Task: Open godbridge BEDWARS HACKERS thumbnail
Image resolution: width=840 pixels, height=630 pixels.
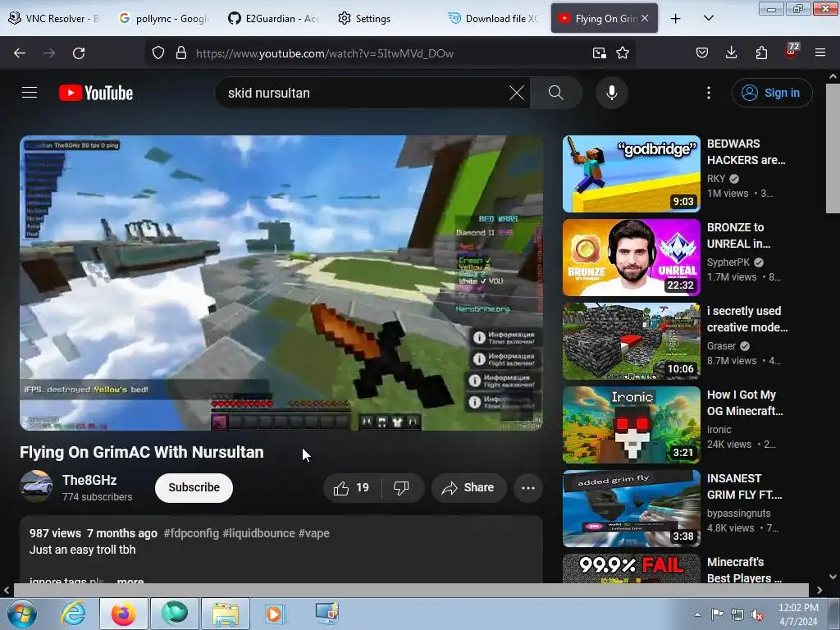Action: (631, 174)
